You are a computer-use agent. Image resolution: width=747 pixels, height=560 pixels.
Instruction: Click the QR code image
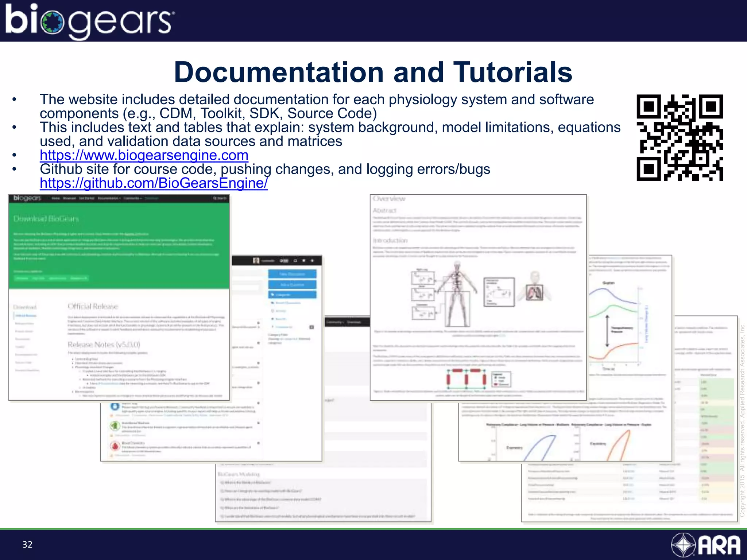click(x=680, y=137)
